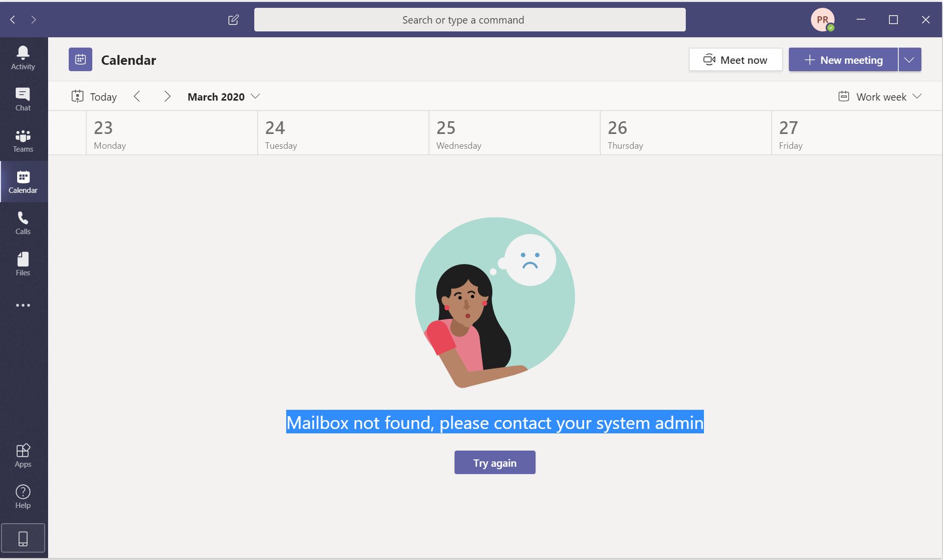Click the search or command box
This screenshot has width=943, height=560.
tap(470, 20)
